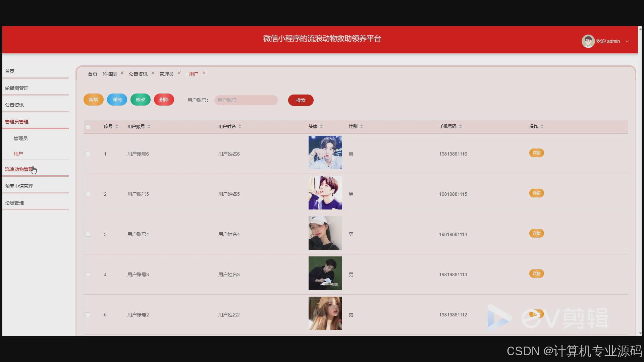Image resolution: width=644 pixels, height=362 pixels.
Task: Open the 欢迎 admin dropdown
Action: (x=628, y=41)
